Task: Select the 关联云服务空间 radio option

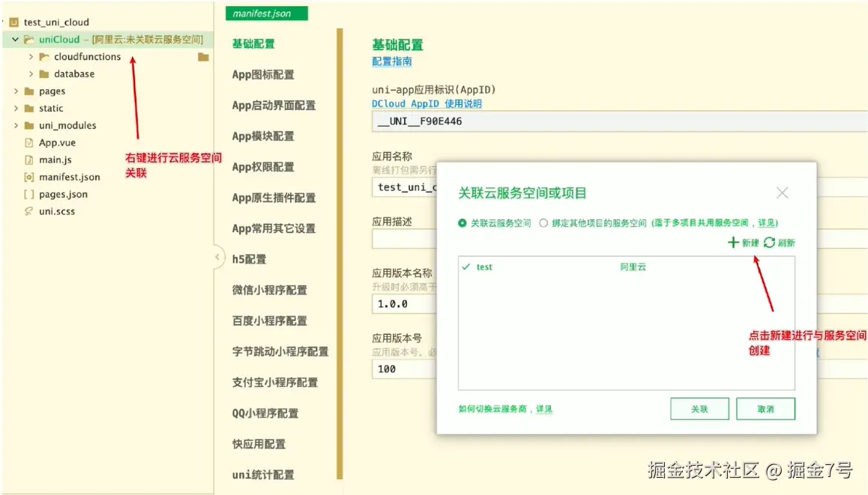Action: [x=462, y=223]
